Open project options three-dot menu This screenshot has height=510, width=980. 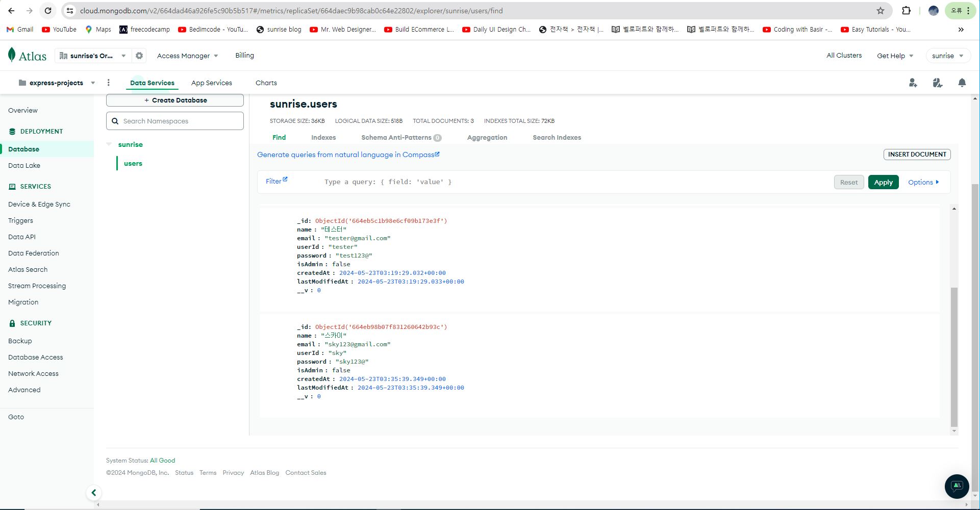pyautogui.click(x=108, y=83)
